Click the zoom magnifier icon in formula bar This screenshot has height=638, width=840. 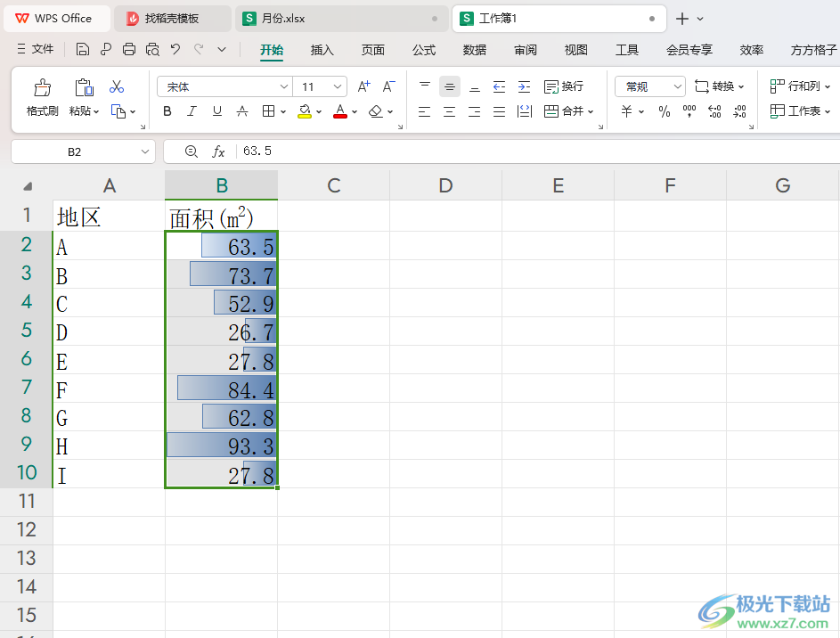tap(192, 151)
